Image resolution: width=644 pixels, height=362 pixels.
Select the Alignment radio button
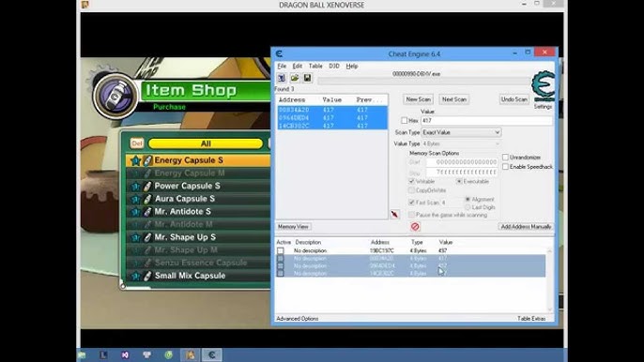(x=468, y=199)
